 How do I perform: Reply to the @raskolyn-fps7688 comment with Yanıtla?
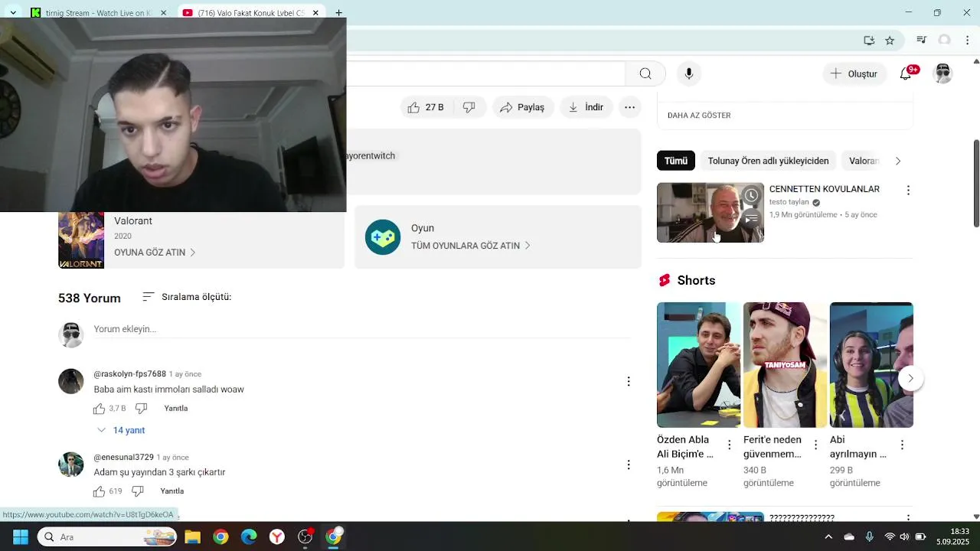pos(176,409)
